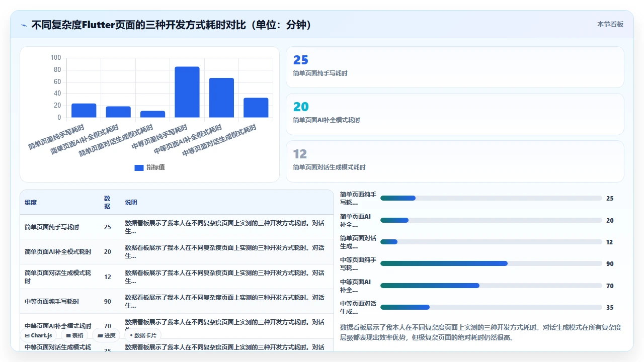Click the progress bar valued 20
This screenshot has height=362, width=644.
pyautogui.click(x=491, y=220)
